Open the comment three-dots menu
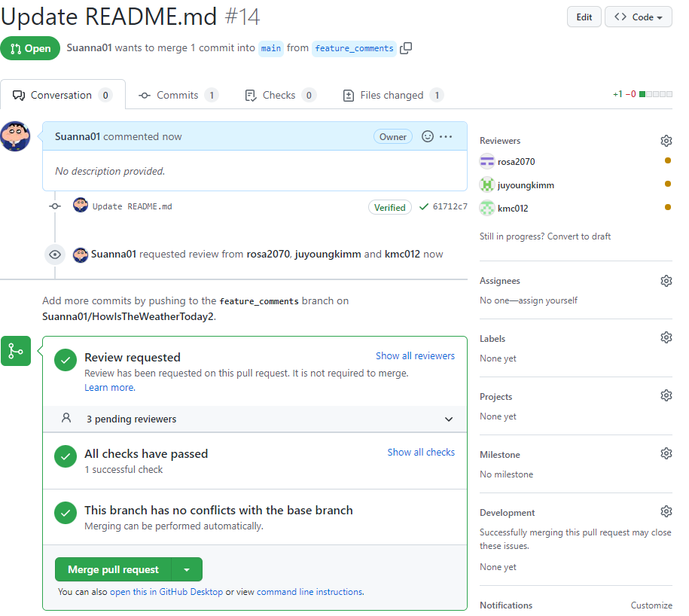The image size is (689, 616). (446, 136)
